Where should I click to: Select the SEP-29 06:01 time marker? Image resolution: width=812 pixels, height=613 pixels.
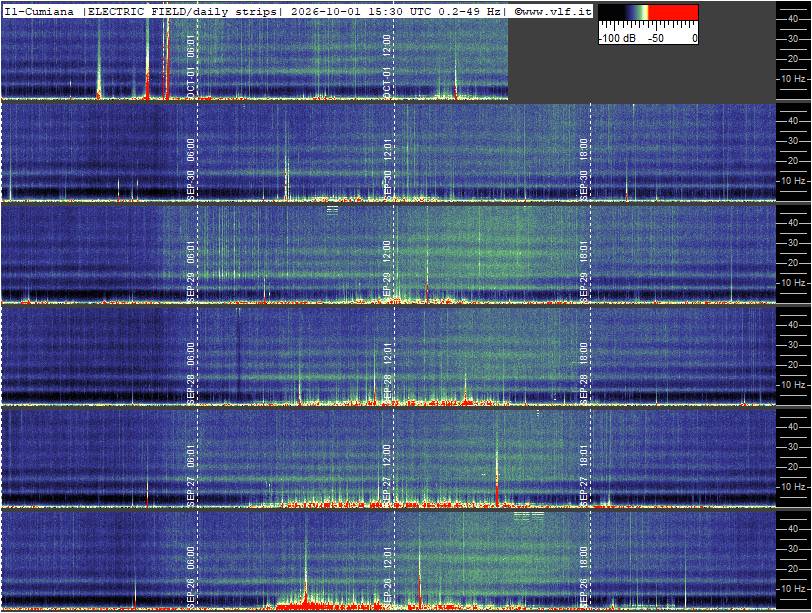[x=191, y=272]
